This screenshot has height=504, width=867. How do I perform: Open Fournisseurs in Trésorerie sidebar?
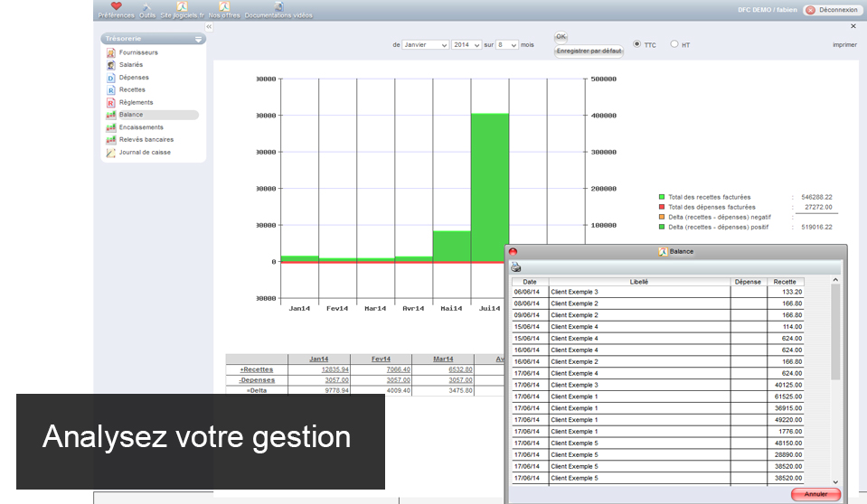click(138, 52)
